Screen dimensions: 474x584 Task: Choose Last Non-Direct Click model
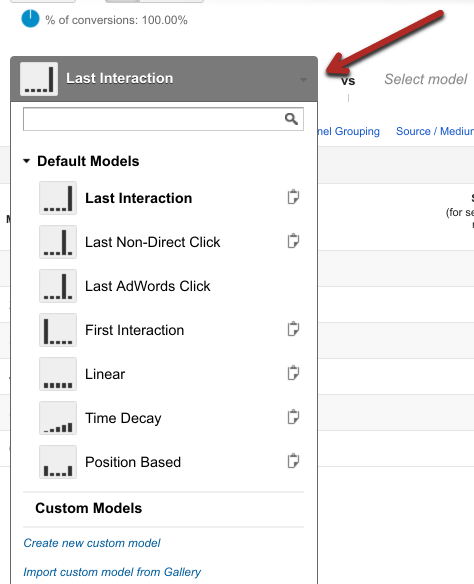(x=153, y=242)
